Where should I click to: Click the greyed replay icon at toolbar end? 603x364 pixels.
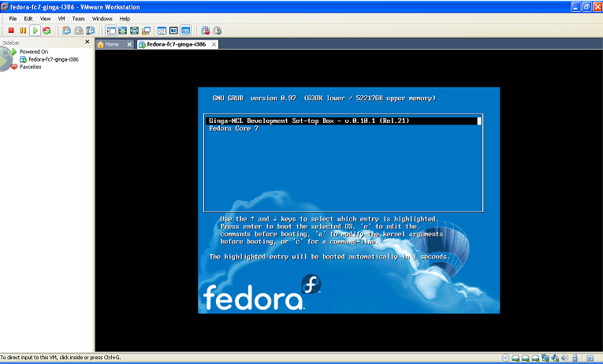pyautogui.click(x=218, y=31)
